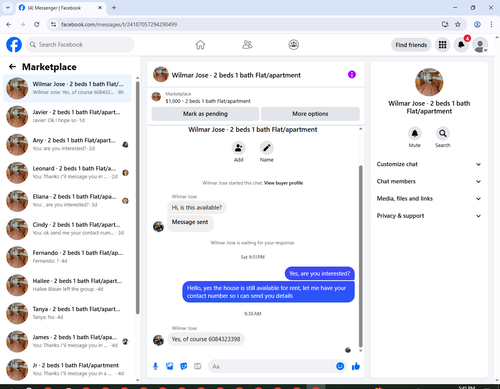Click the conversation header listing thumbnail
This screenshot has width=500, height=389.
[x=161, y=74]
